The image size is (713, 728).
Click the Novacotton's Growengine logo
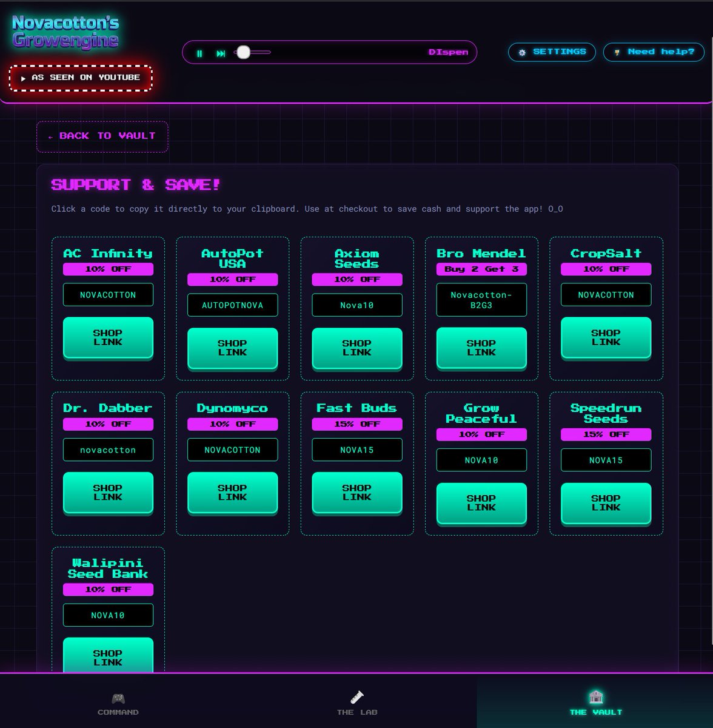65,32
